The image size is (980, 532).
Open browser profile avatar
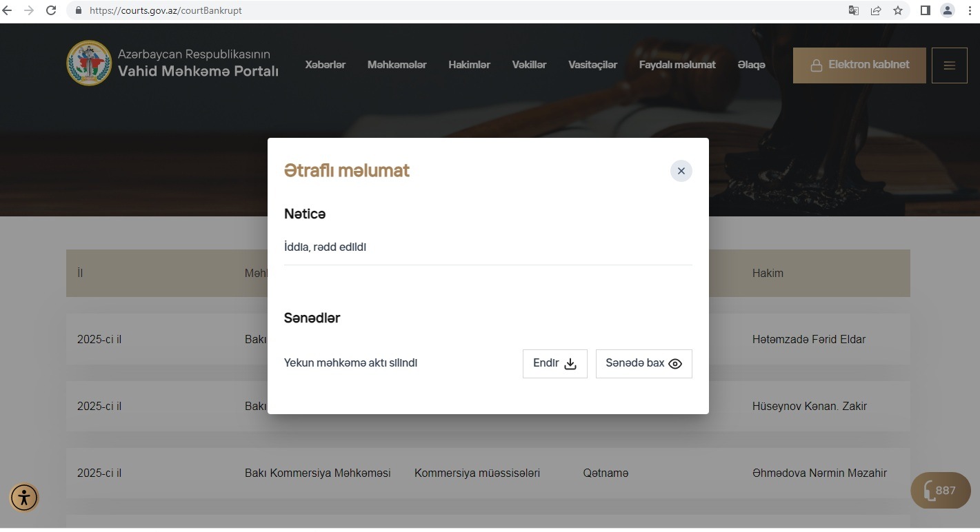click(x=948, y=10)
